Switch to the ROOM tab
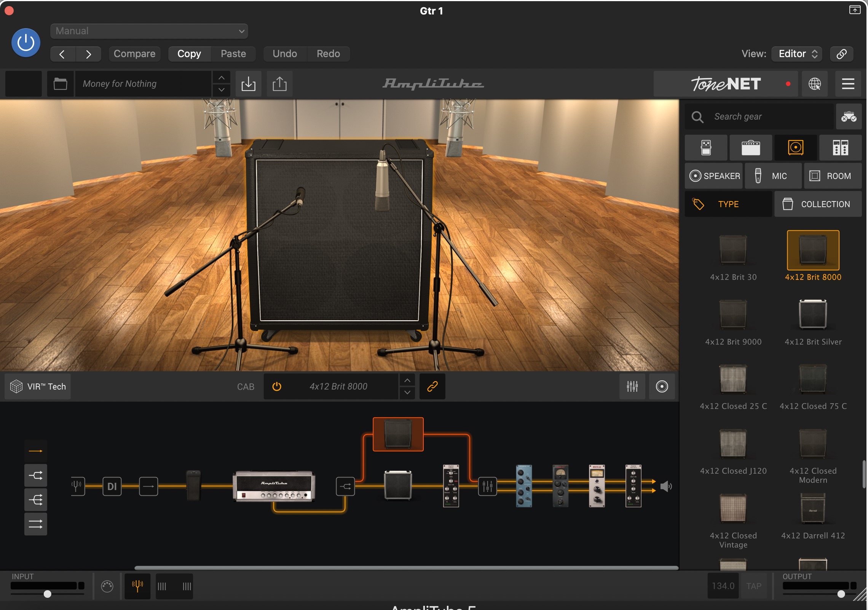Screen dimensions: 868x610 (833, 176)
